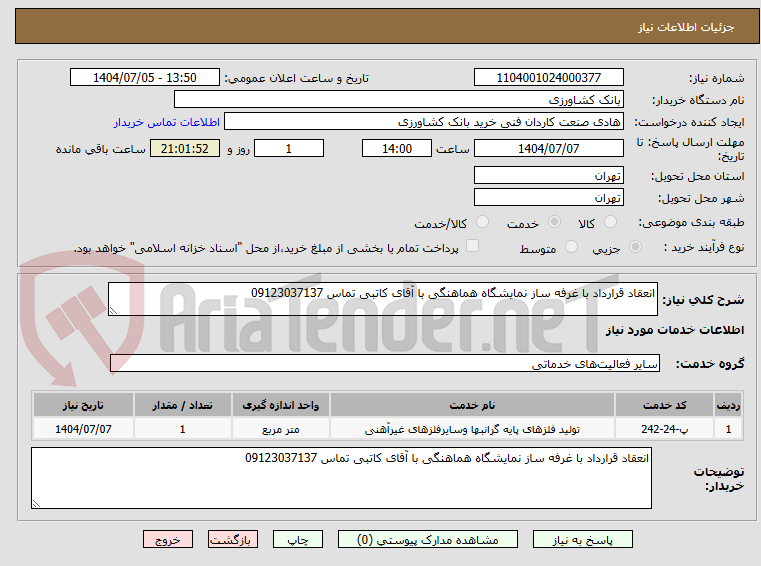
Task: Click the واحد اندازه گیری column header
Action: (281, 405)
